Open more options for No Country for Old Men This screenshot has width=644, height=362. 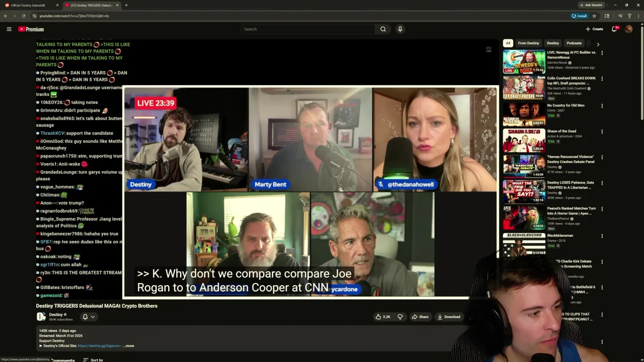602,106
